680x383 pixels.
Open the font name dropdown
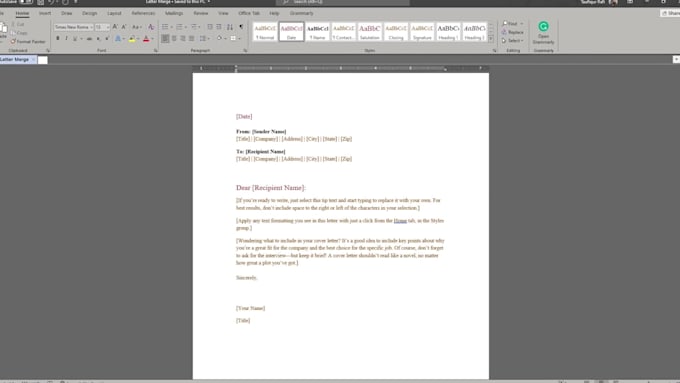point(92,27)
